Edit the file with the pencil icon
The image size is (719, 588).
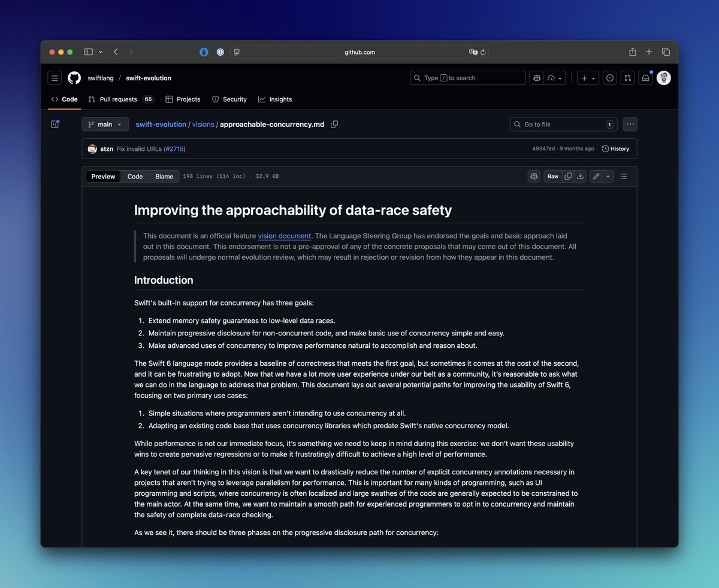click(x=595, y=176)
